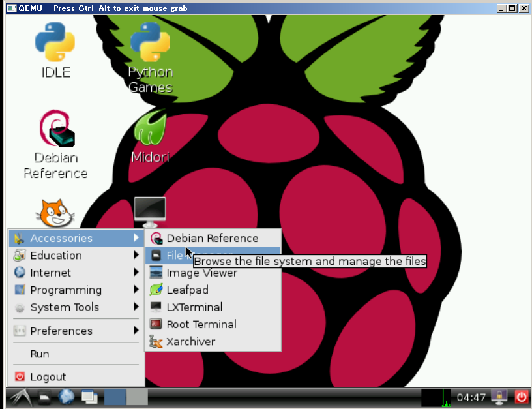Click the Preferences category icon

click(20, 330)
